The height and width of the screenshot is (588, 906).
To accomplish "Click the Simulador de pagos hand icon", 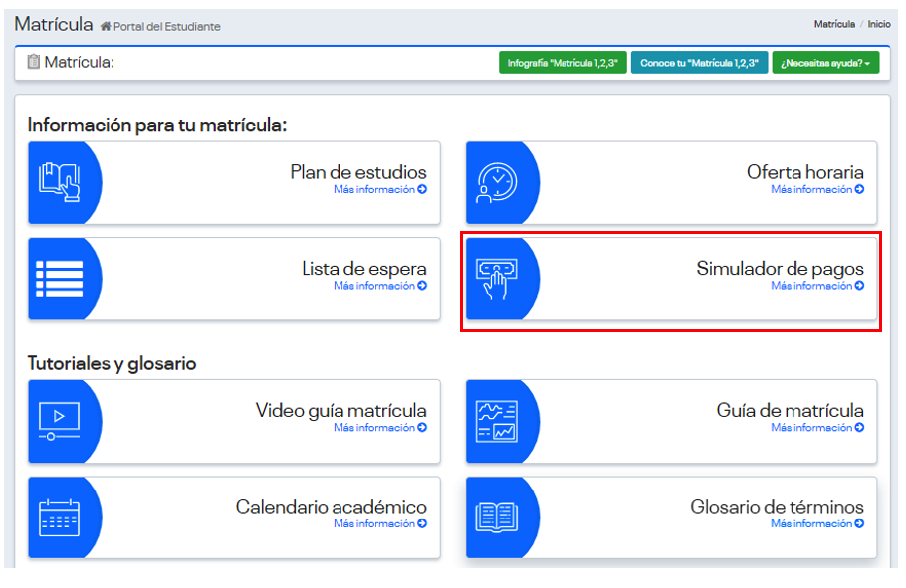I will [496, 279].
